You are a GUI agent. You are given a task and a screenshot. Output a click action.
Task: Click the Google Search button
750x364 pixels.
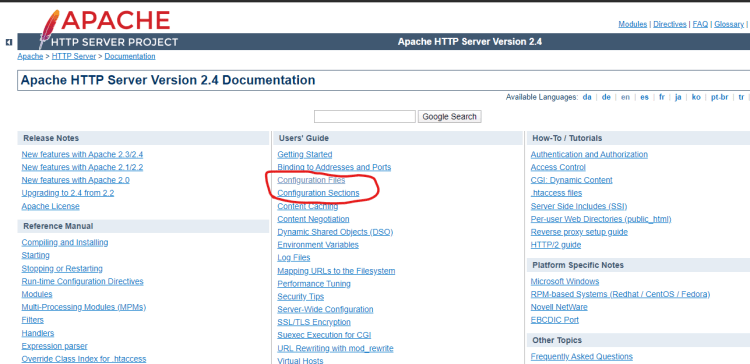coord(449,116)
